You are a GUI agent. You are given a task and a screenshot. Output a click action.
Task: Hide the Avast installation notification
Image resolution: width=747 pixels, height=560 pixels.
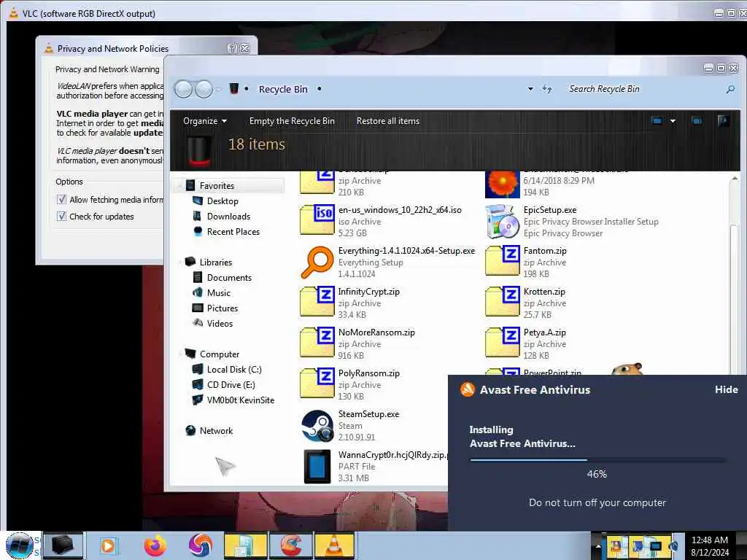tap(726, 389)
